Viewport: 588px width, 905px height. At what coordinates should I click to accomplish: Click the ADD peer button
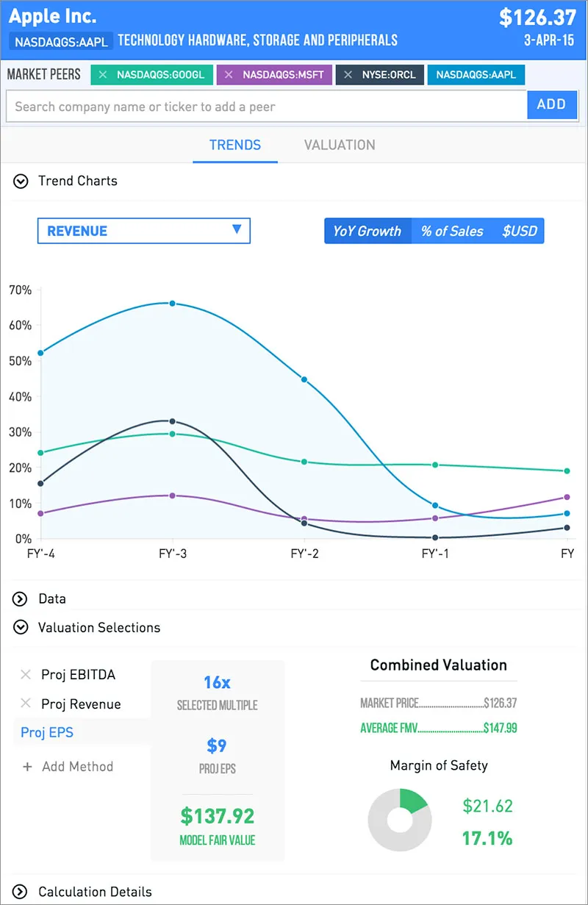point(552,104)
